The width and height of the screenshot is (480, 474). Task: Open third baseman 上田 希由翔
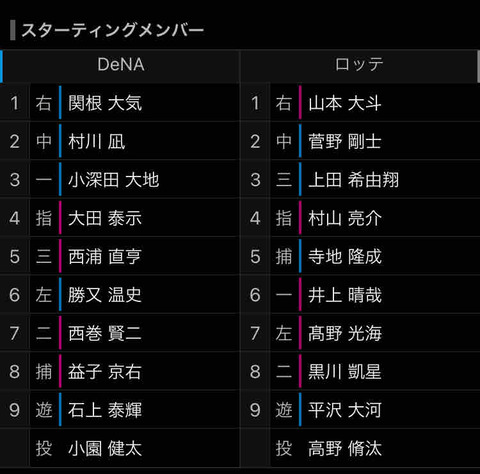point(353,180)
